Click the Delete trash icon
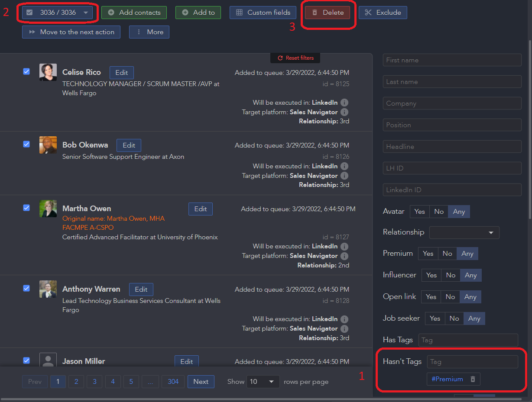 [x=315, y=13]
